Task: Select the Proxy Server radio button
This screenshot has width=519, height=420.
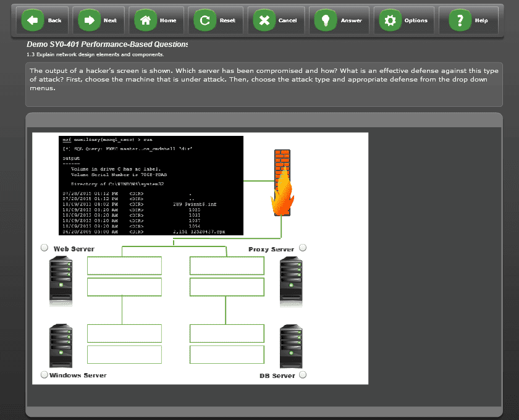Action: (303, 246)
